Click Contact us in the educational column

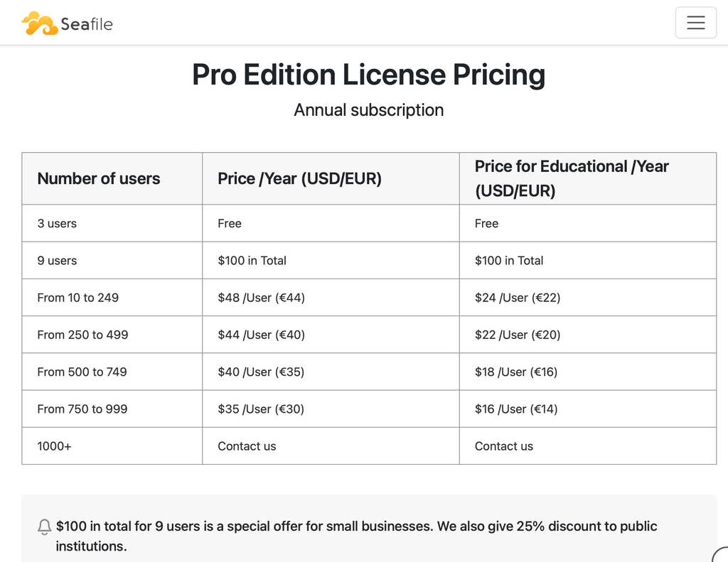pyautogui.click(x=503, y=446)
